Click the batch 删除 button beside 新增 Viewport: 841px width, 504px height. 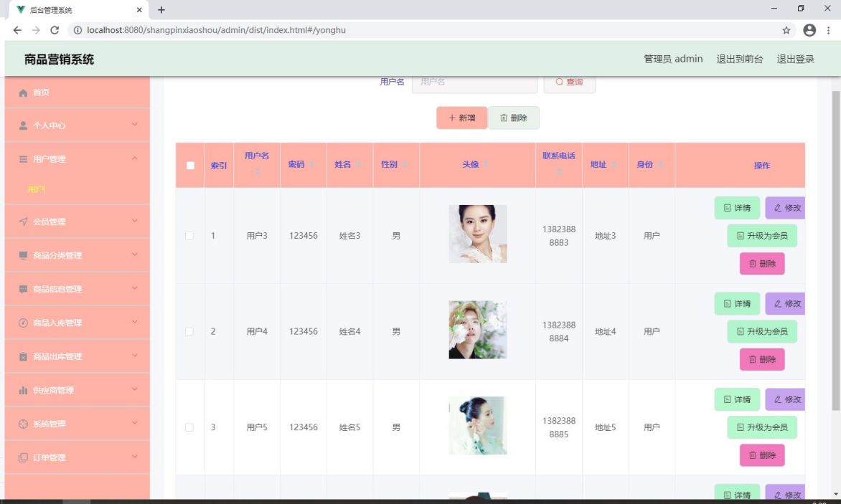[514, 118]
